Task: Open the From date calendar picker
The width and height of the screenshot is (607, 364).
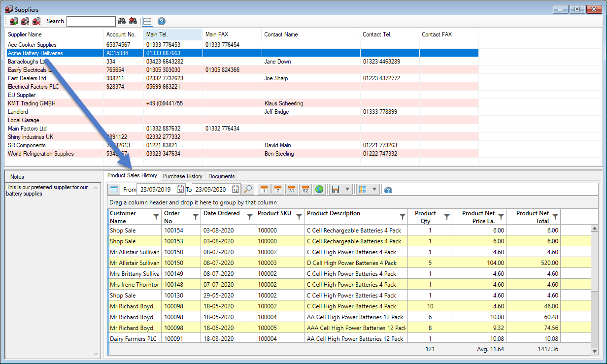Action: coord(180,190)
